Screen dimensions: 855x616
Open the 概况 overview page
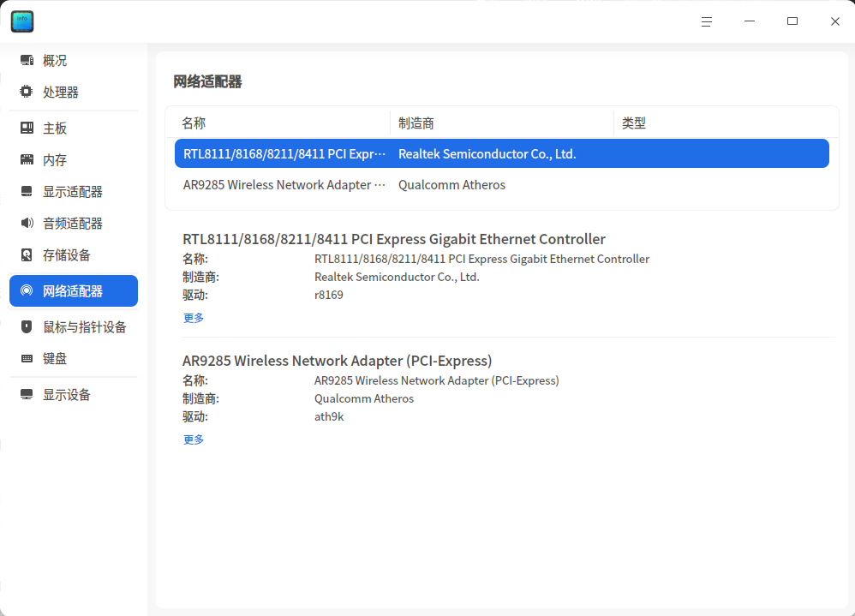click(74, 61)
